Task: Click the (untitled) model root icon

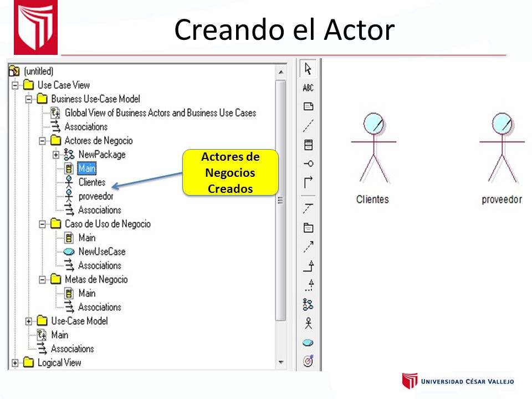Action: 14,71
